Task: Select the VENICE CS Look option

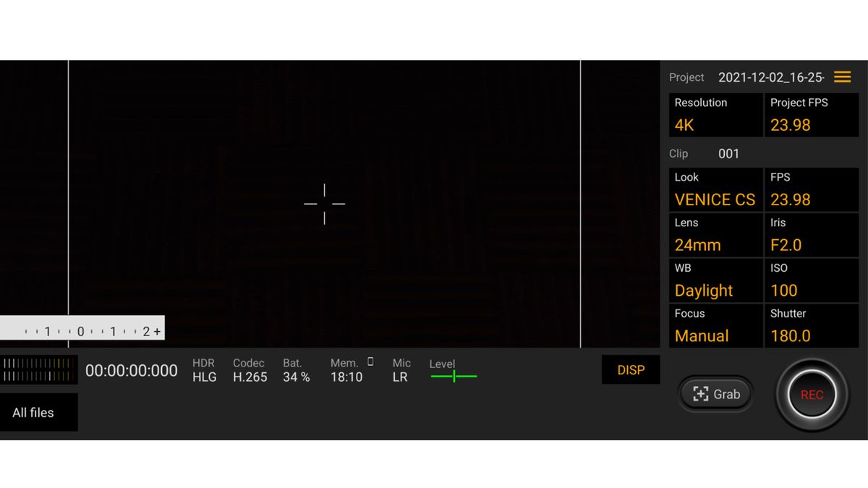Action: pyautogui.click(x=716, y=189)
